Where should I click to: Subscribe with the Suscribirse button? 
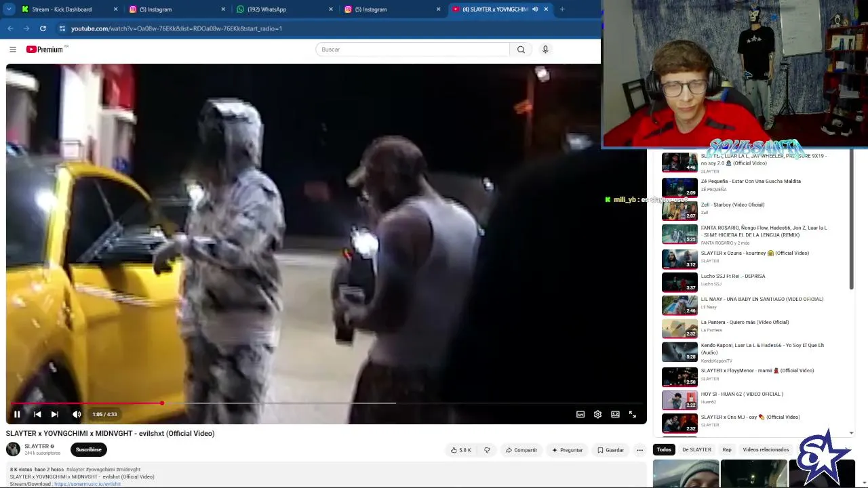click(88, 449)
